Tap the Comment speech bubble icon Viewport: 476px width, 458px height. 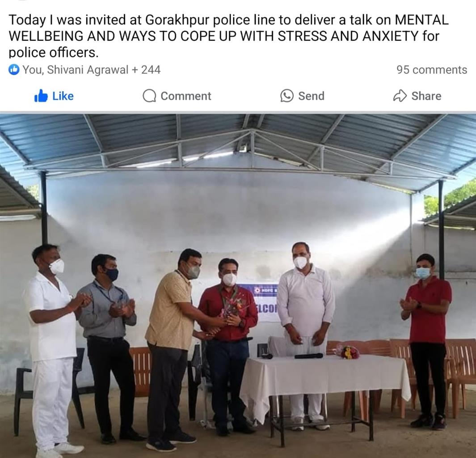tap(149, 96)
